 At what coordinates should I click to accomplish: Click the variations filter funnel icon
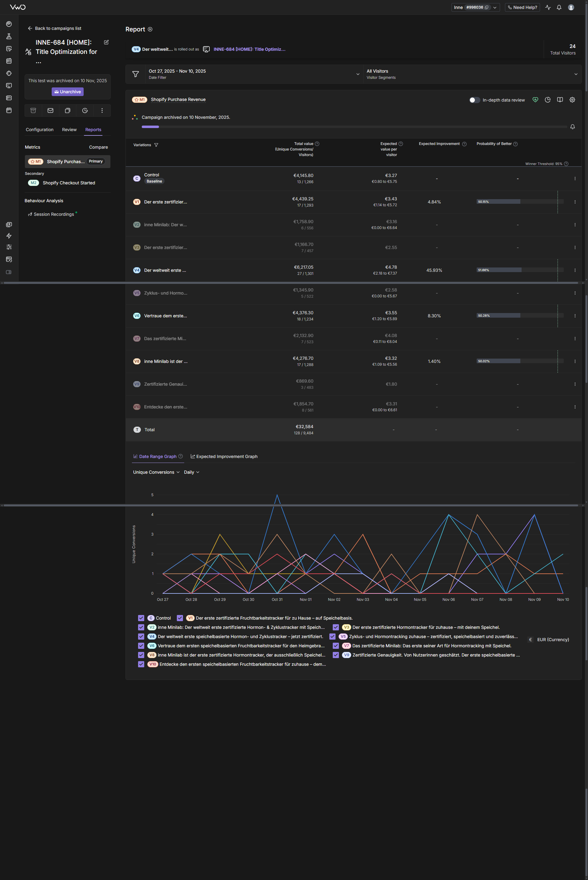pos(156,145)
